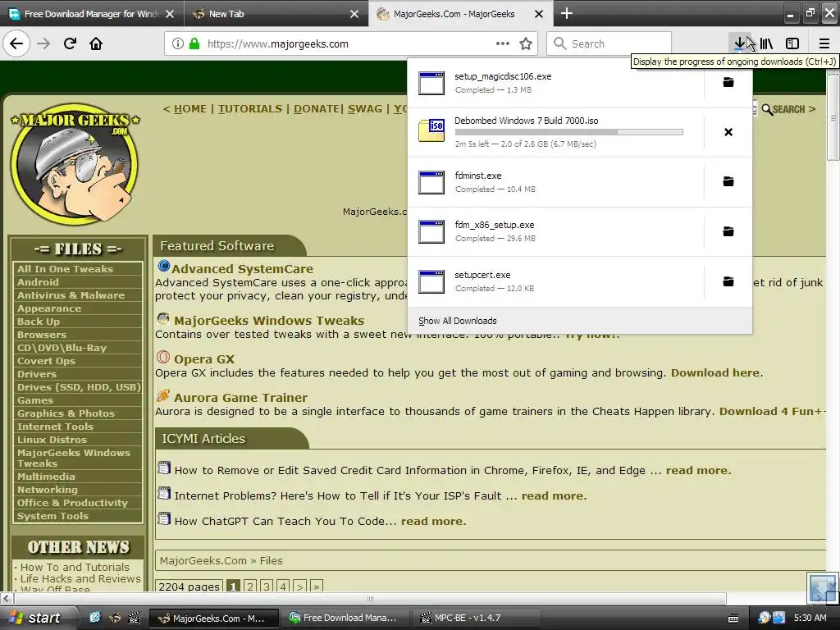The width and height of the screenshot is (840, 630).
Task: Open the Antivirus & Malware category
Action: click(x=71, y=295)
